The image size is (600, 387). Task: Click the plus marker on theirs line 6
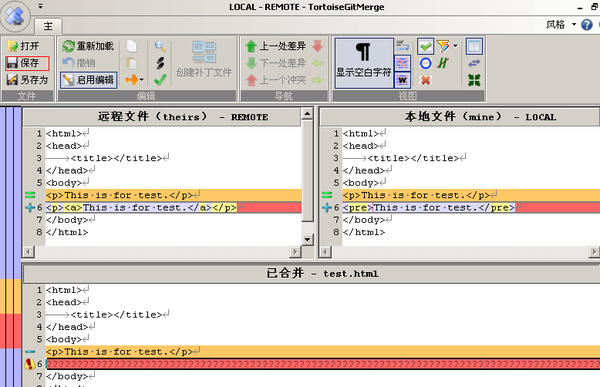coord(30,207)
